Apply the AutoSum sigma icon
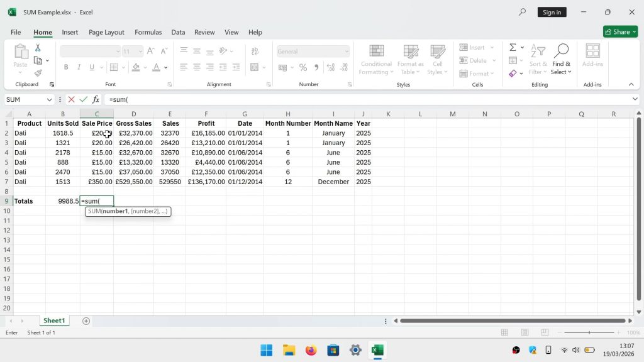The image size is (644, 362). 513,47
